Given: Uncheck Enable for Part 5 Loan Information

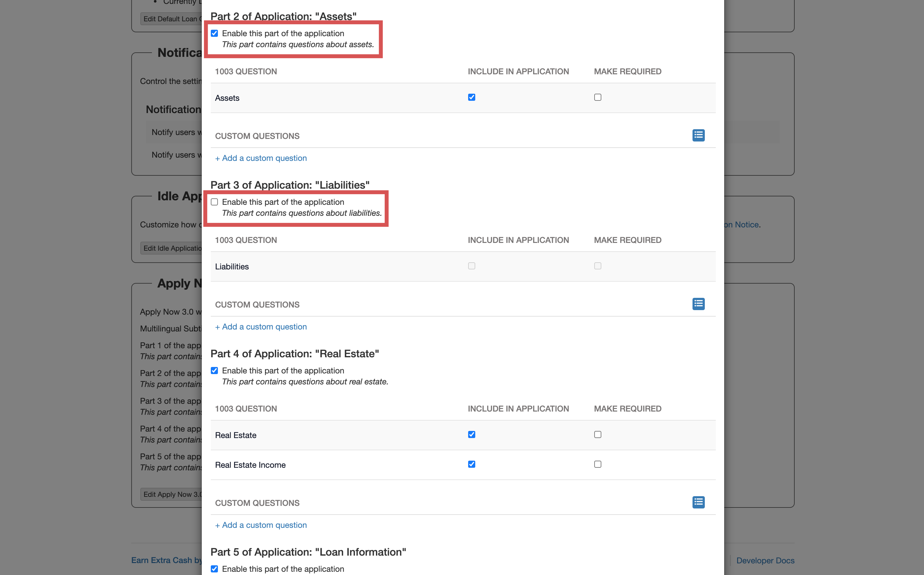Looking at the screenshot, I should pos(215,569).
